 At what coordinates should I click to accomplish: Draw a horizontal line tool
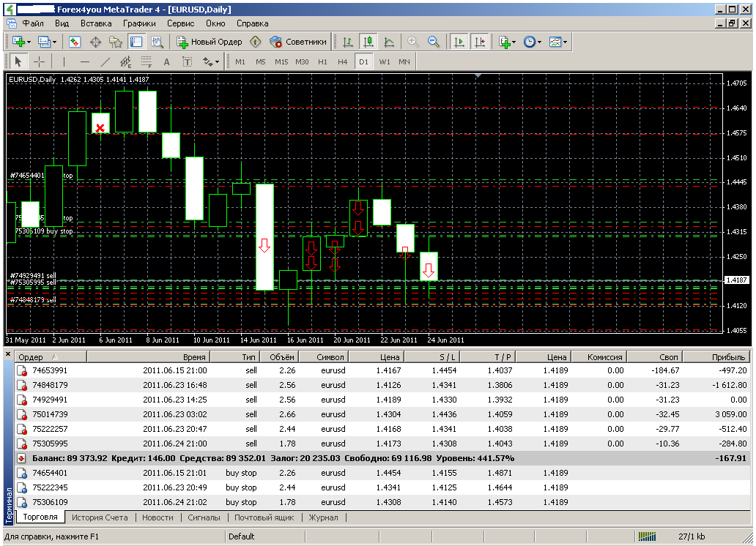point(84,61)
